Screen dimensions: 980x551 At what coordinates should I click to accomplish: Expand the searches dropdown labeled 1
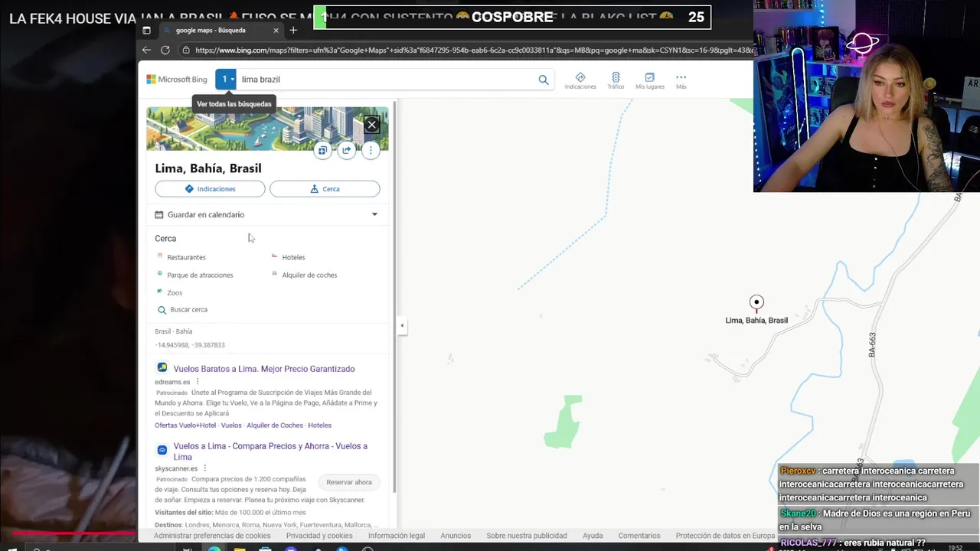(226, 79)
